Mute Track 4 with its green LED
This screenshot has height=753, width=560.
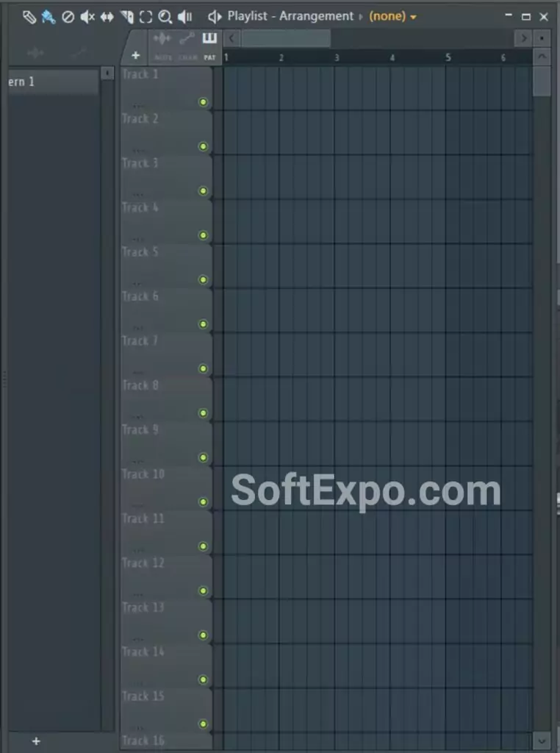pos(203,235)
